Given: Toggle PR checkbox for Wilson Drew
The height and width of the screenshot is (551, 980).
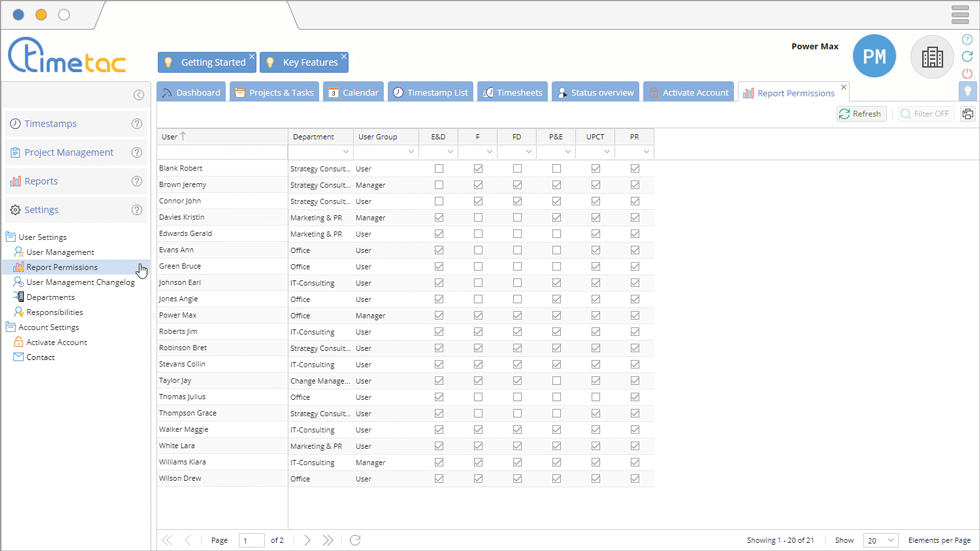Looking at the screenshot, I should coord(635,479).
